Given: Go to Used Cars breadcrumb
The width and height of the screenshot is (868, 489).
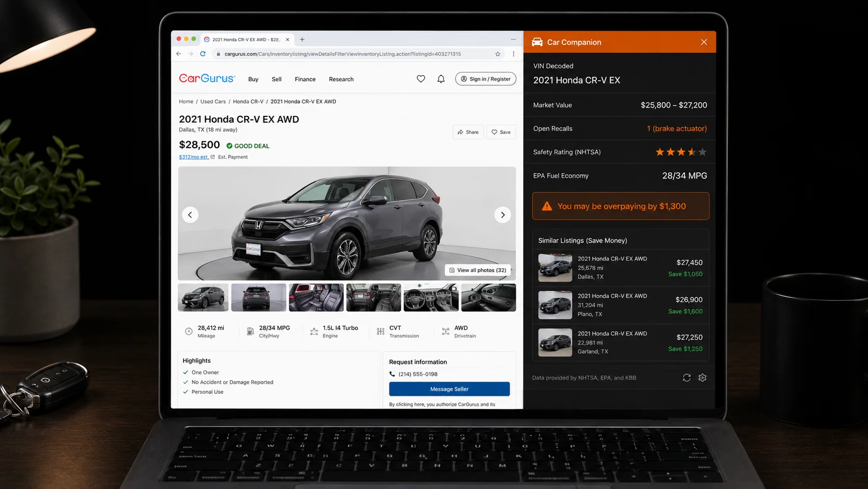Looking at the screenshot, I should tap(213, 102).
